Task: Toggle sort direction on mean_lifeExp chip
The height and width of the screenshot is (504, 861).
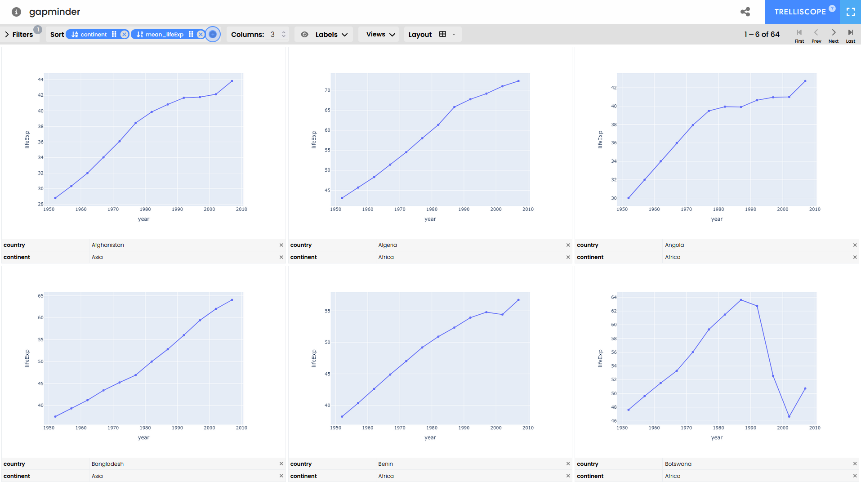Action: (x=140, y=35)
